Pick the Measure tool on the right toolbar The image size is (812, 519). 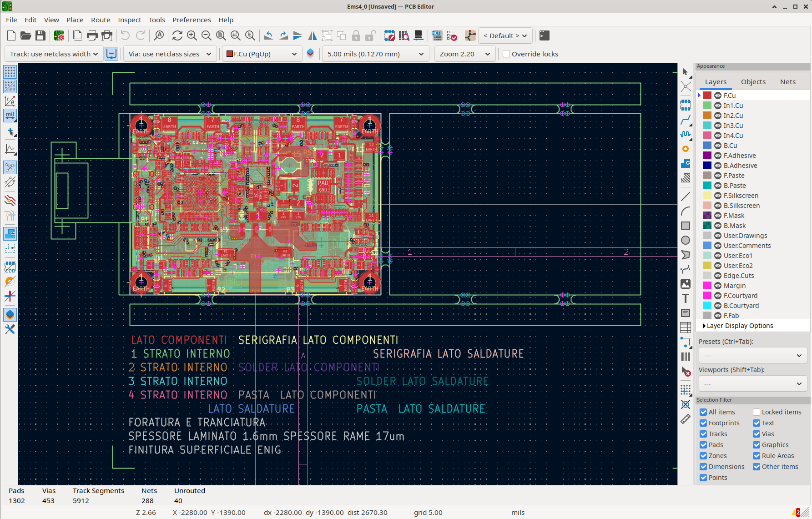[x=686, y=419]
